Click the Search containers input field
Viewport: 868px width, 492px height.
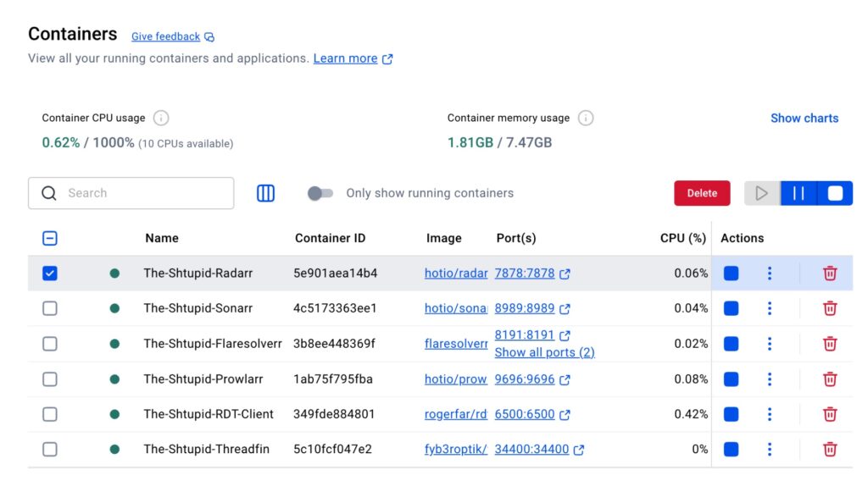pos(131,193)
